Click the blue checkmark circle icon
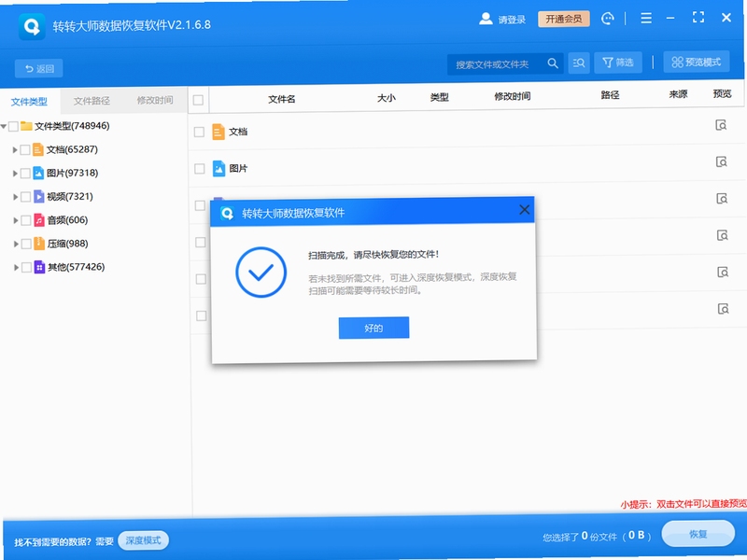The width and height of the screenshot is (747, 560). pyautogui.click(x=261, y=273)
